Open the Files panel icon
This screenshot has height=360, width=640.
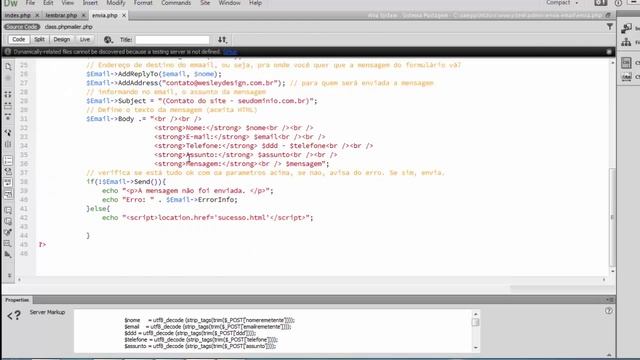[x=627, y=42]
